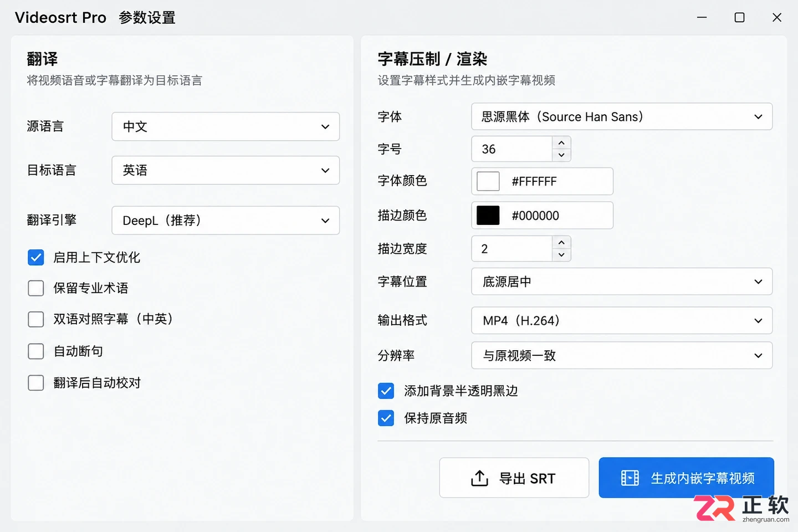Open the 源语言 dropdown showing 中文
This screenshot has height=532, width=798.
[226, 126]
